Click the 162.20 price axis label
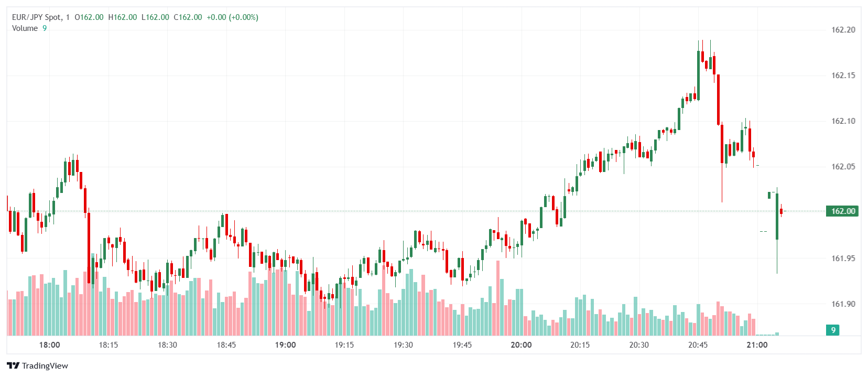Image resolution: width=868 pixels, height=377 pixels. 843,30
